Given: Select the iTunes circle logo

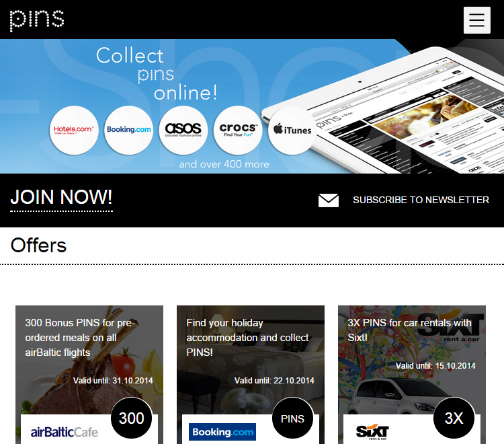Looking at the screenshot, I should [x=292, y=130].
